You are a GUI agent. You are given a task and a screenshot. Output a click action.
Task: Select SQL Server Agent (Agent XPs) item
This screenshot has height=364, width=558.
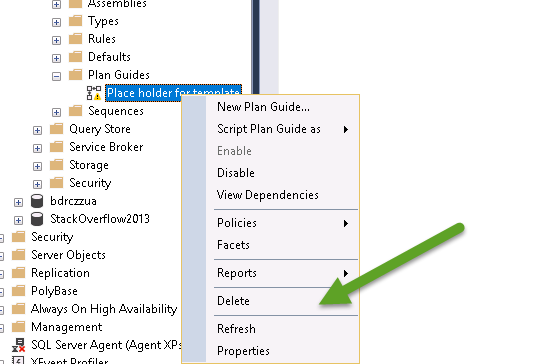pyautogui.click(x=106, y=345)
